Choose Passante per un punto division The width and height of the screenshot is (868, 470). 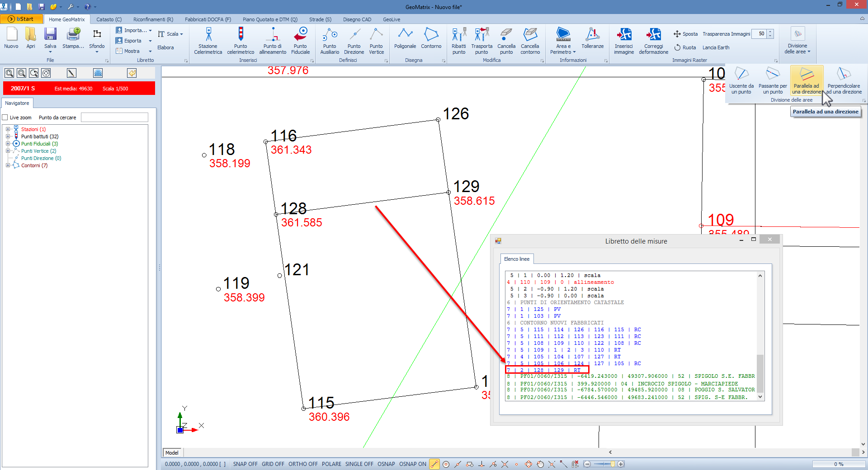tap(773, 80)
